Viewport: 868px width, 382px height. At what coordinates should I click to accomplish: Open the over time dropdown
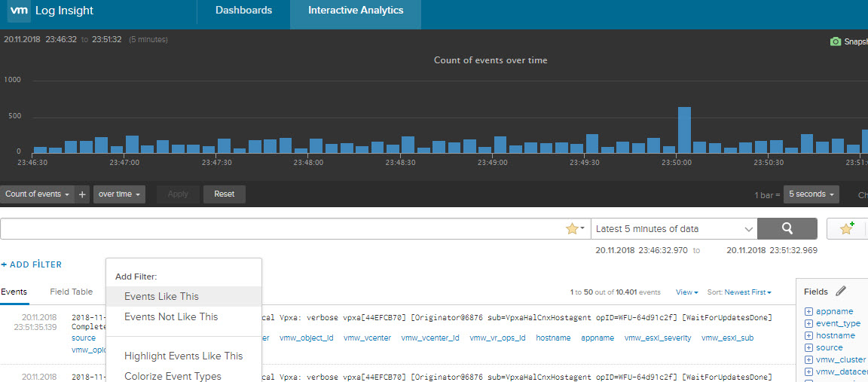(119, 194)
